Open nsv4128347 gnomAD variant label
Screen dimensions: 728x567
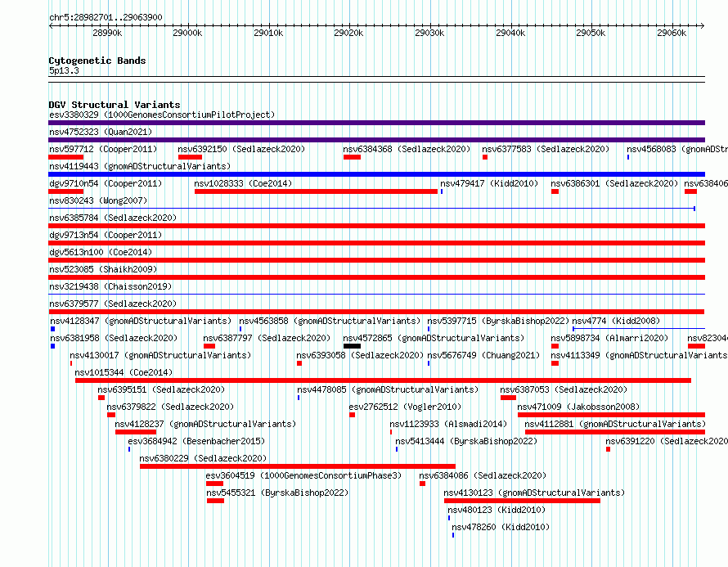pos(141,321)
